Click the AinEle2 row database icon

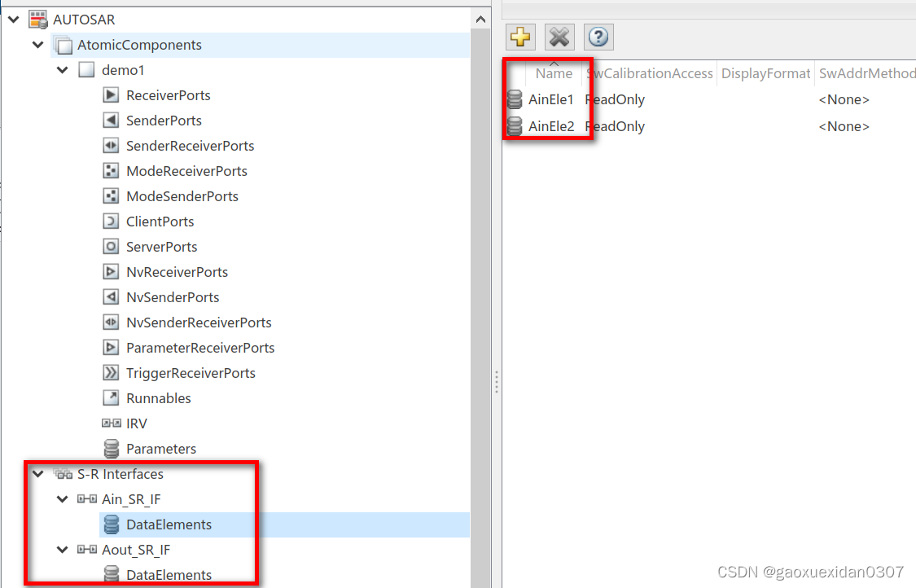515,126
